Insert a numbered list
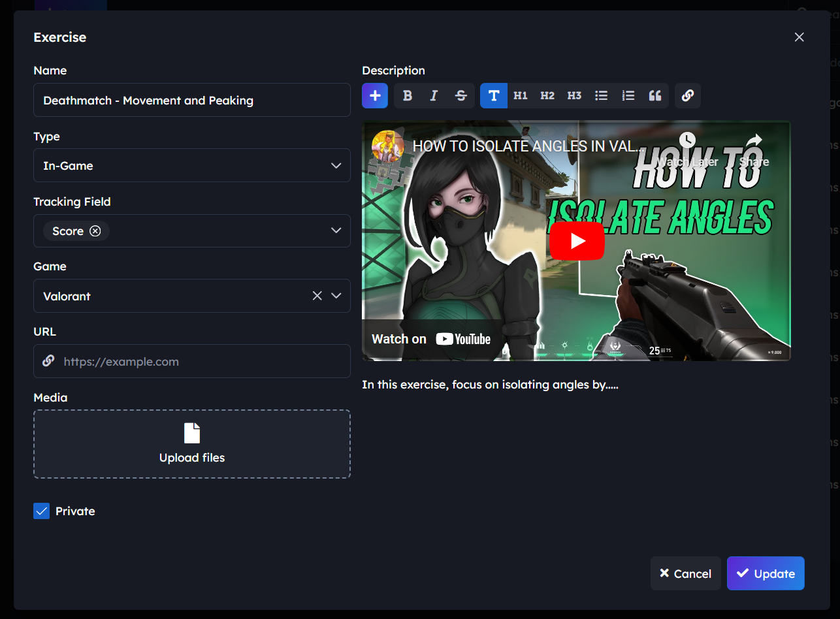This screenshot has width=840, height=619. pos(628,96)
